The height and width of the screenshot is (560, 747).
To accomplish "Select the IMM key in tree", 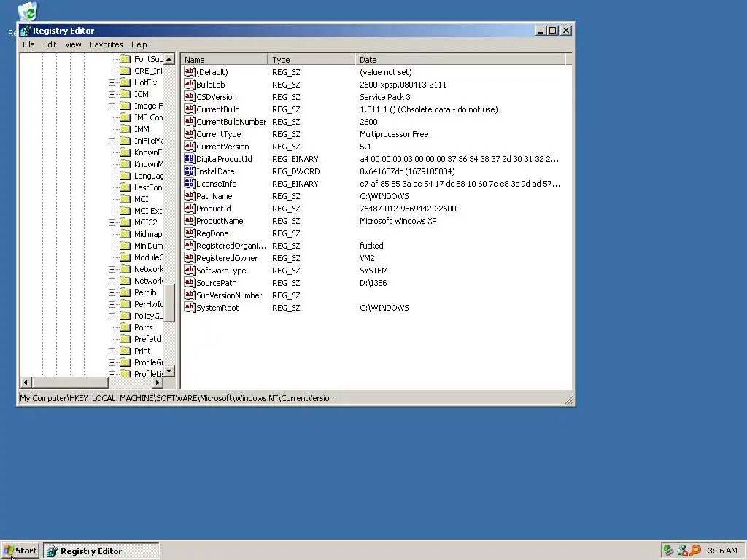I will (x=142, y=129).
